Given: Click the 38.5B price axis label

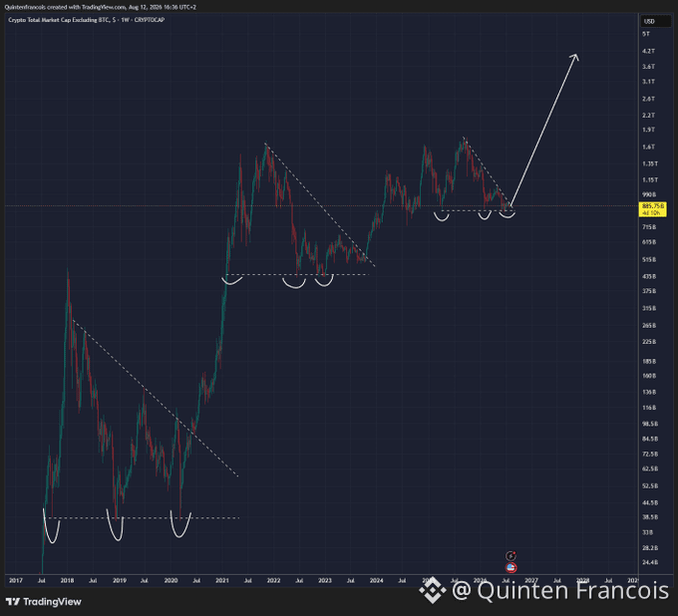Looking at the screenshot, I should pos(650,517).
